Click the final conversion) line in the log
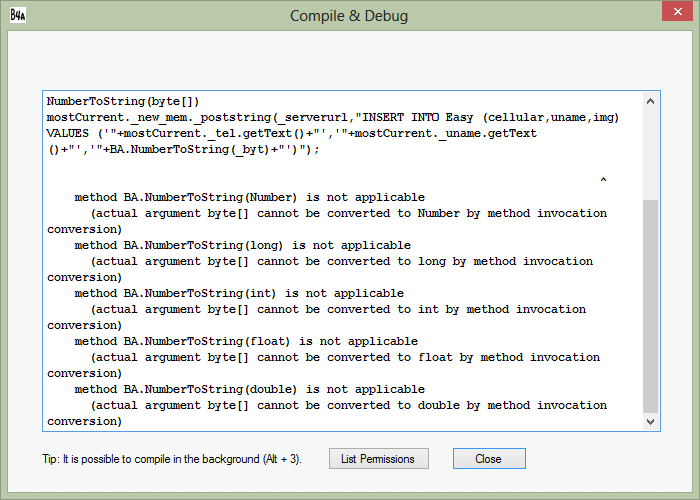The width and height of the screenshot is (700, 500). click(x=84, y=421)
